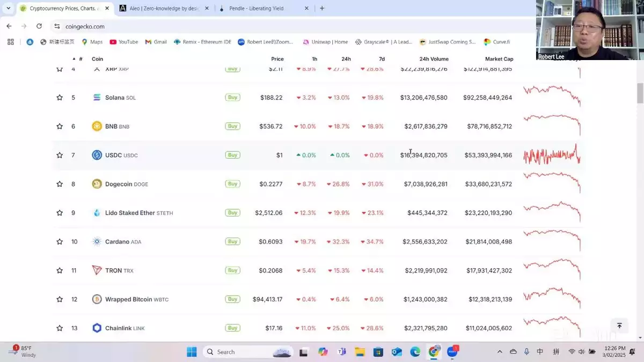Image resolution: width=644 pixels, height=362 pixels.
Task: Sort by the 24h Volume column header
Action: 434,59
